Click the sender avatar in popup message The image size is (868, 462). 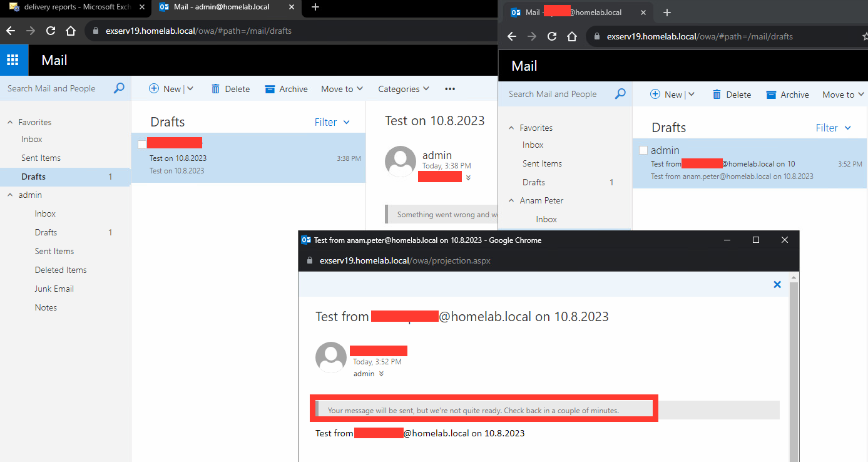tap(331, 357)
